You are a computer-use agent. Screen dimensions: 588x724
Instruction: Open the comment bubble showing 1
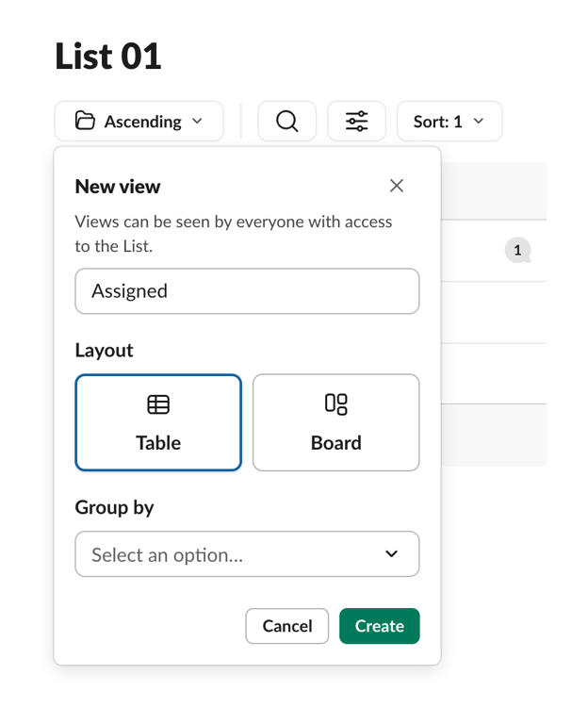pos(518,250)
